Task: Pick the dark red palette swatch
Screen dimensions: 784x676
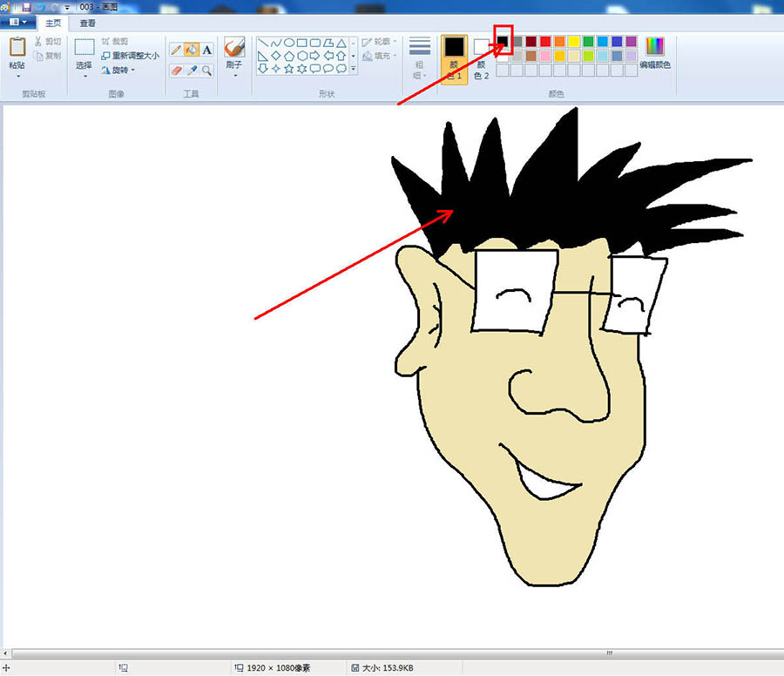Action: (x=531, y=41)
